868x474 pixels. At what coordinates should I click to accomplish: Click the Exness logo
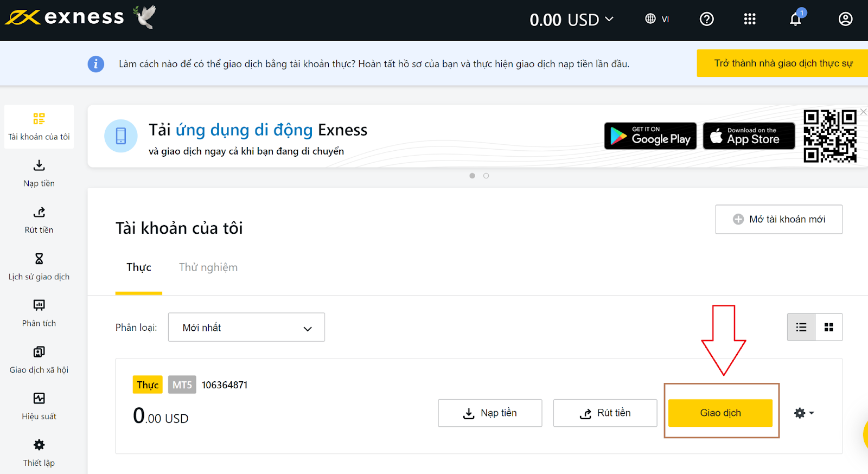[x=64, y=17]
